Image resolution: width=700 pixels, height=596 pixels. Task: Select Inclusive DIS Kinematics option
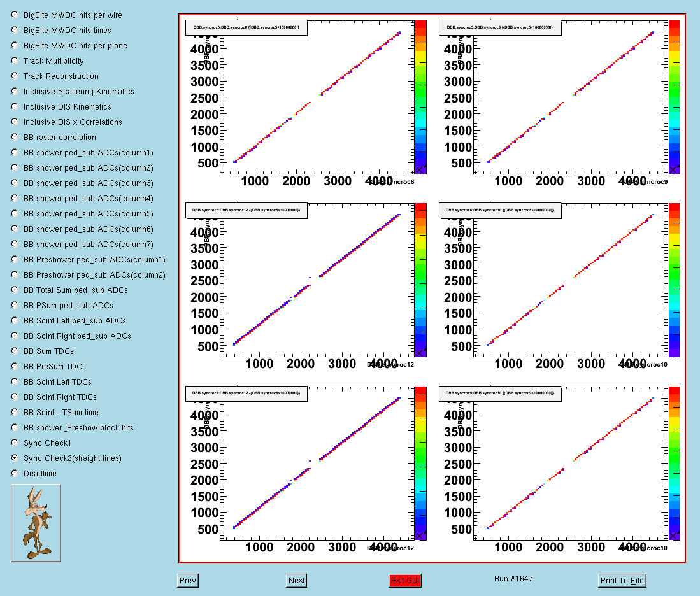(x=15, y=106)
